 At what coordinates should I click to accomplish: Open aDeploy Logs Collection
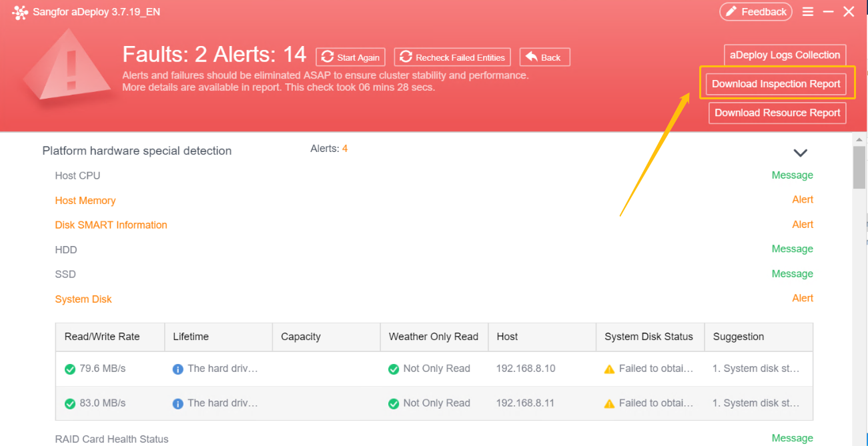coord(785,55)
